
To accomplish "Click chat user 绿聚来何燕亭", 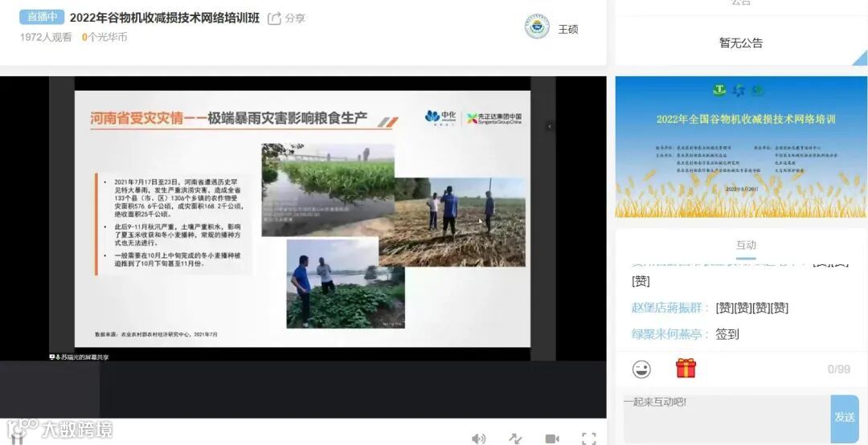I will coord(667,334).
